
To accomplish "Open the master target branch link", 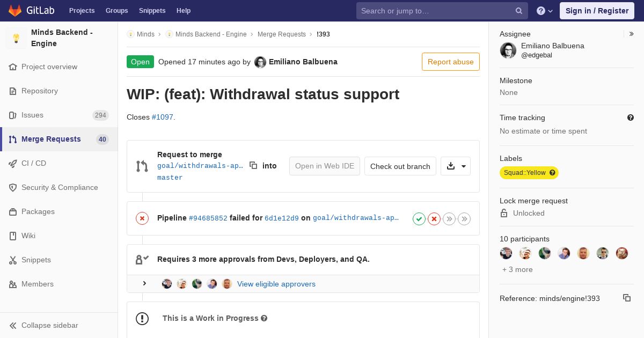I will click(x=170, y=178).
